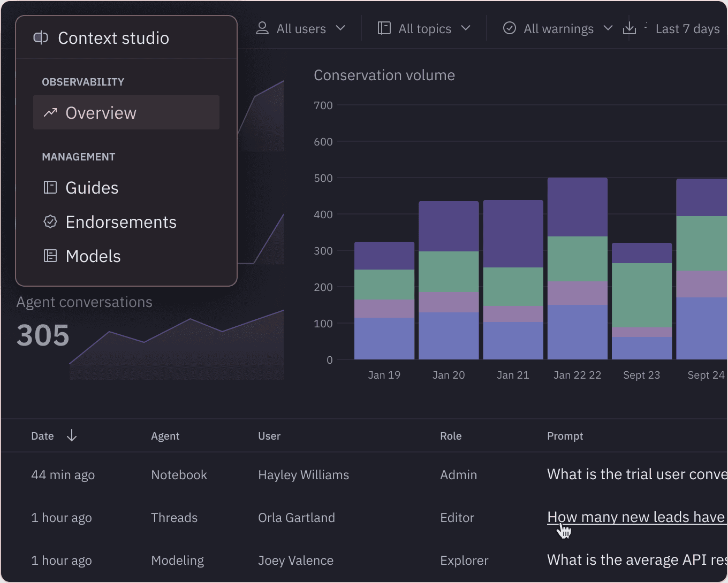728x583 pixels.
Task: Click the Endorsements badge icon
Action: (x=50, y=221)
